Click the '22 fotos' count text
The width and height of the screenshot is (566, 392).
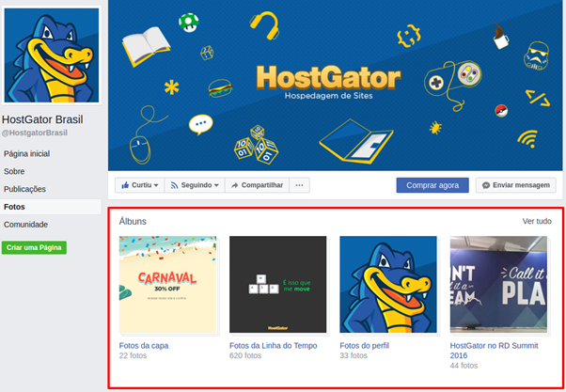coord(133,355)
